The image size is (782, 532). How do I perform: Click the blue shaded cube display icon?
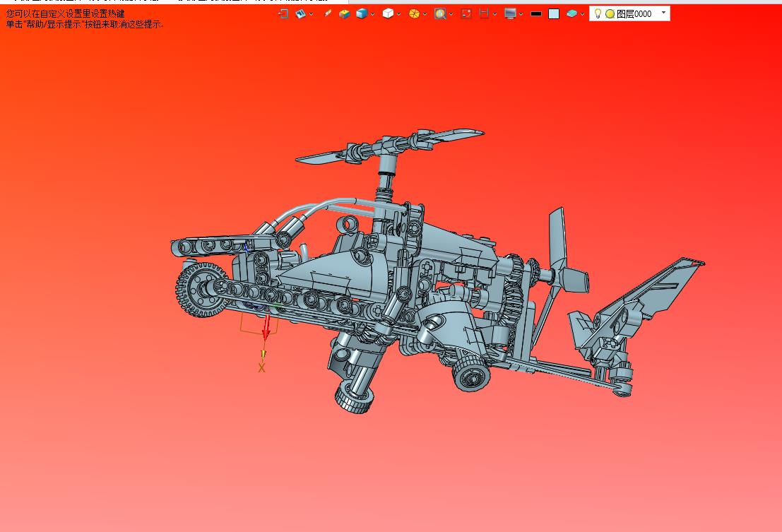[362, 14]
